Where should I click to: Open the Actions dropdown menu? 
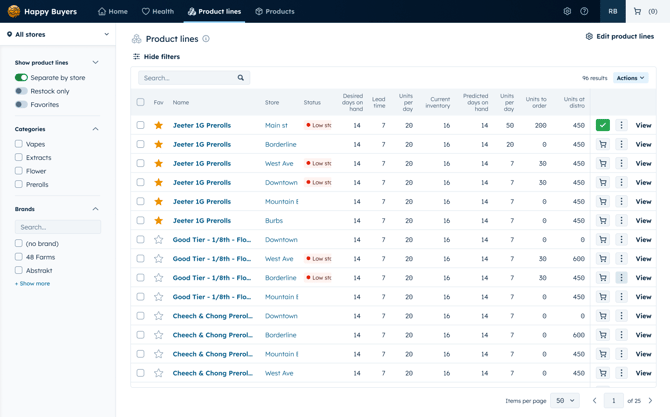pyautogui.click(x=630, y=78)
